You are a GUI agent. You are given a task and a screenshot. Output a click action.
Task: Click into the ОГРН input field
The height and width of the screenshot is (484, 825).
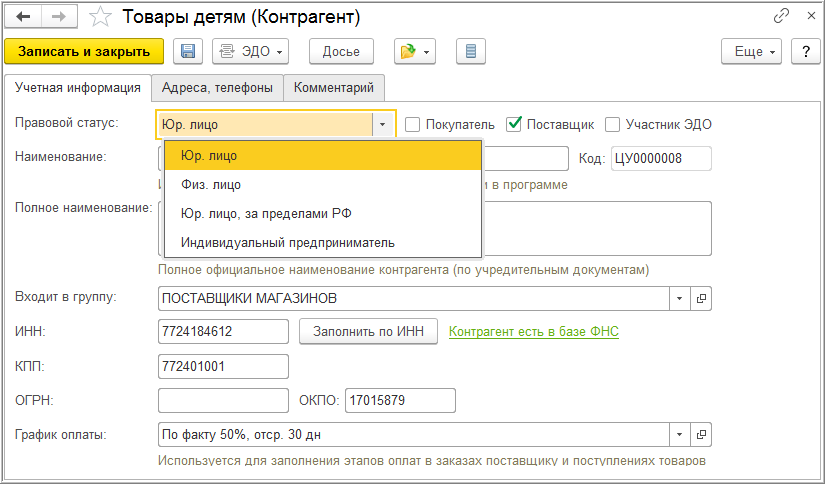(223, 400)
